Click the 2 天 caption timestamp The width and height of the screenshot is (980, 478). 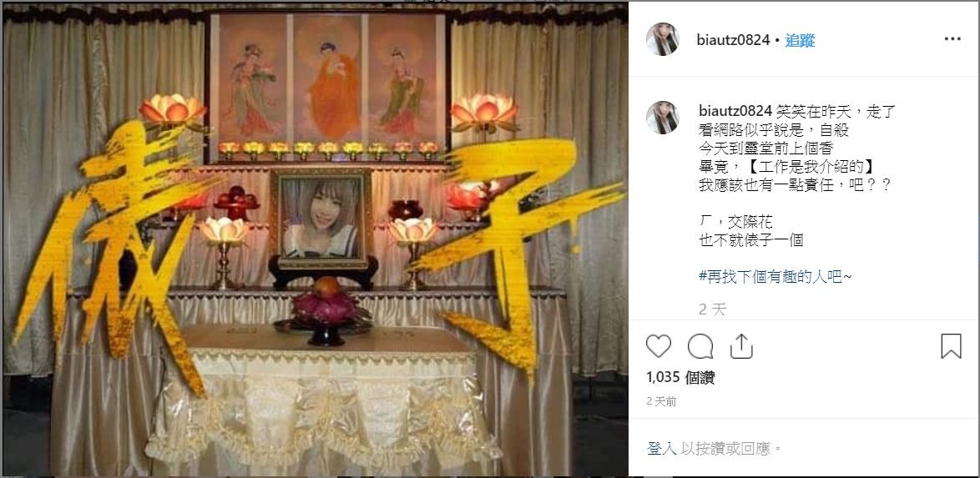click(x=713, y=309)
